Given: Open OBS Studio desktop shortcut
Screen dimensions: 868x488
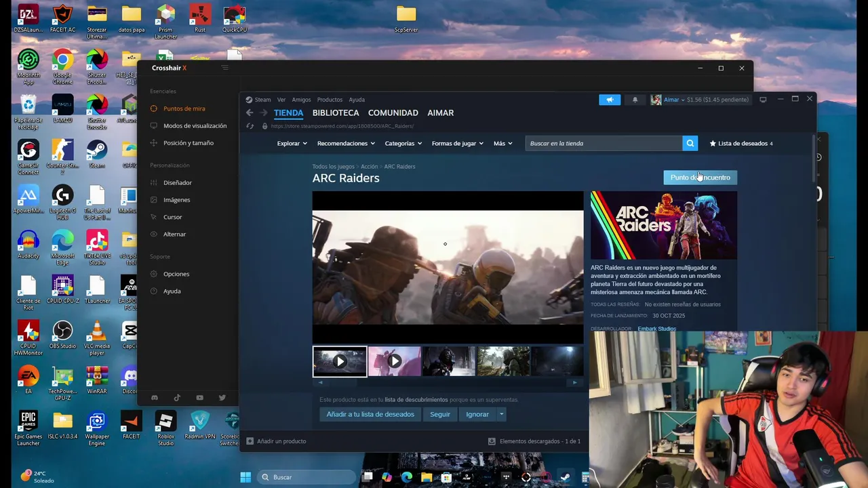Looking at the screenshot, I should [x=62, y=335].
